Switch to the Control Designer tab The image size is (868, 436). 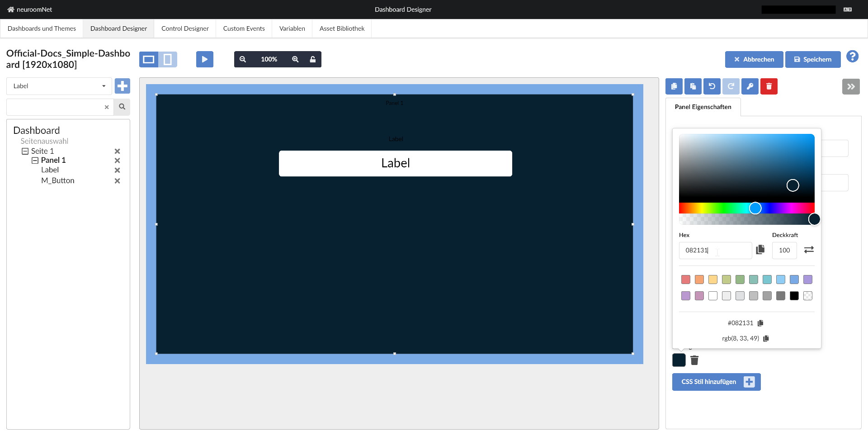click(x=185, y=28)
